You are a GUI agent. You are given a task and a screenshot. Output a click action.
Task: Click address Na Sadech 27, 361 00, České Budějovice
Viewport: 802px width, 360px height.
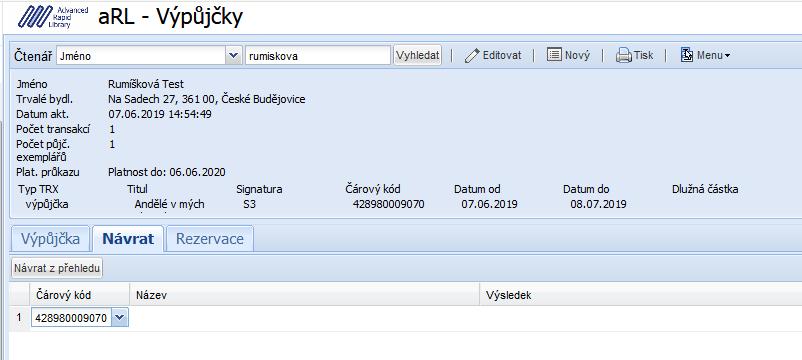[x=207, y=99]
